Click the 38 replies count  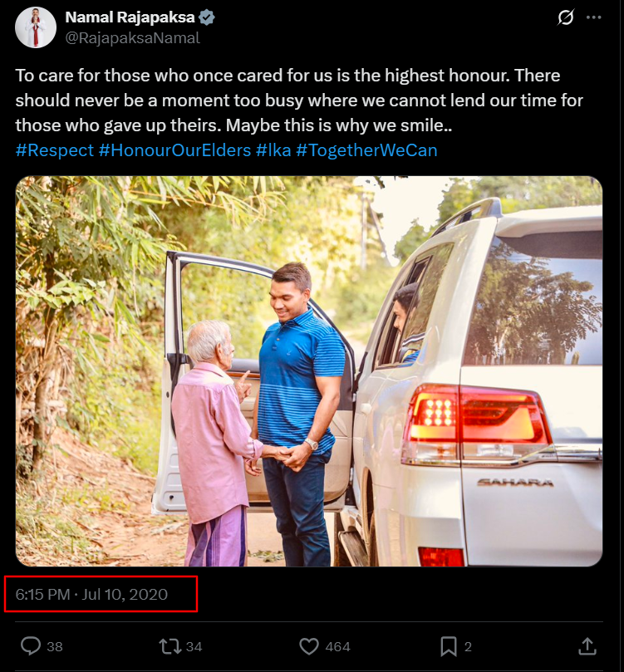(x=55, y=646)
